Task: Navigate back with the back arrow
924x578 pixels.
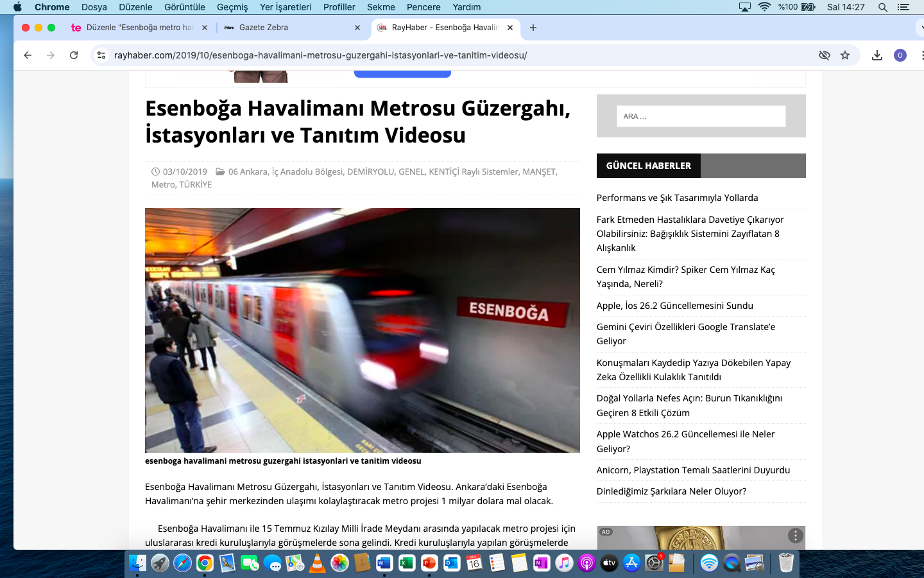Action: click(x=27, y=55)
